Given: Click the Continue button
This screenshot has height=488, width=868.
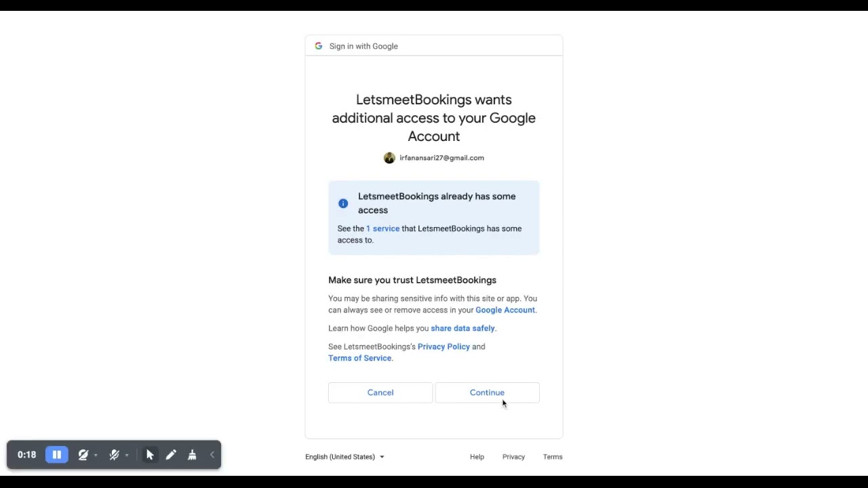Looking at the screenshot, I should click(x=487, y=392).
